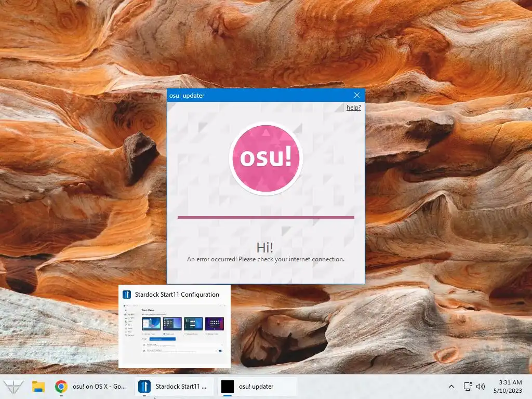
Task: Click the pink osu! logo
Action: 265,158
